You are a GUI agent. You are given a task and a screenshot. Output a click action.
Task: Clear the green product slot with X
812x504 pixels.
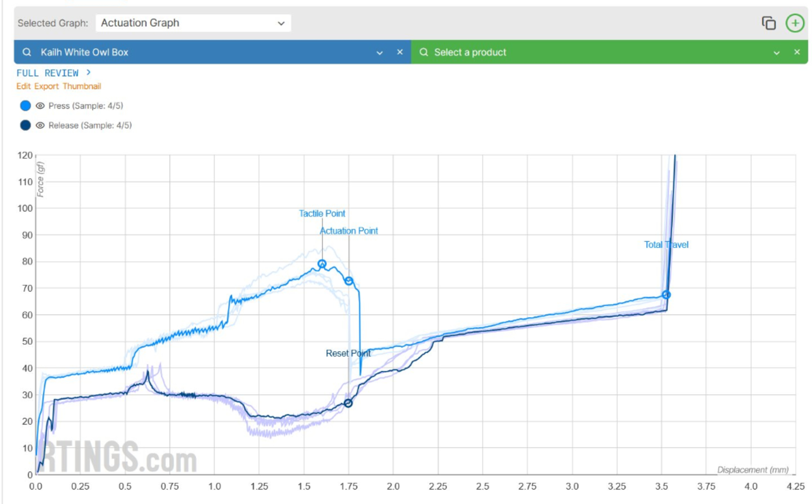pyautogui.click(x=797, y=52)
